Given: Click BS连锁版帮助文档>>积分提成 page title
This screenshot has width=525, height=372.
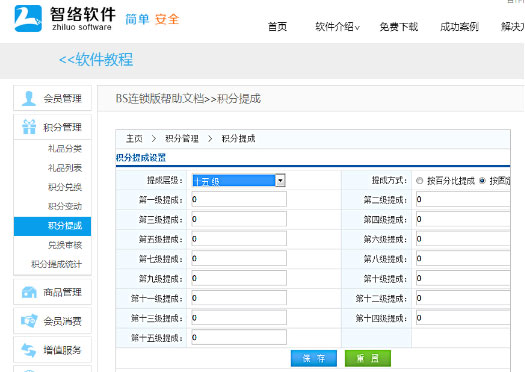Looking at the screenshot, I should tap(188, 98).
